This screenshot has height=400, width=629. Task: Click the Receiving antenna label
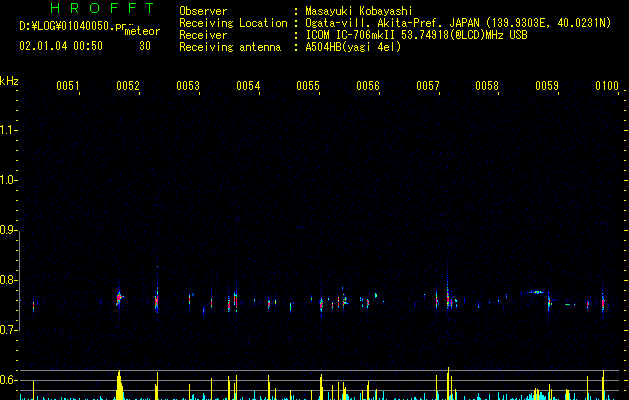(230, 47)
